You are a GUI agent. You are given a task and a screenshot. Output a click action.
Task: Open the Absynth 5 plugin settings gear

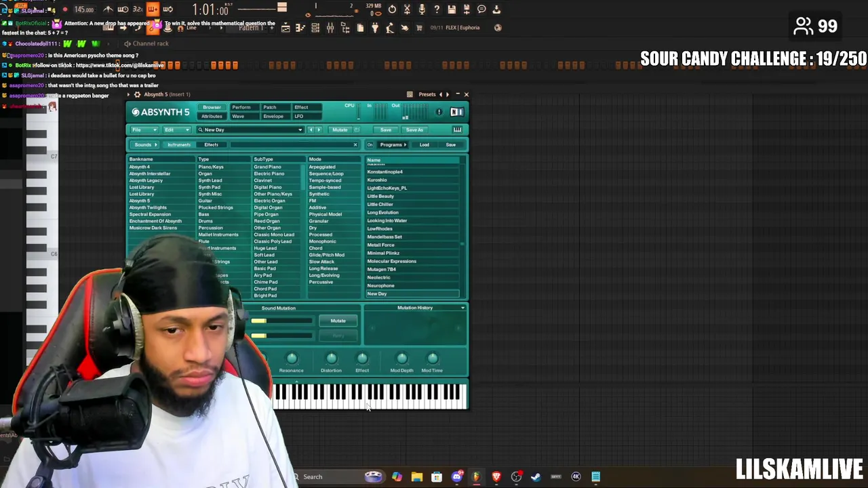click(x=137, y=94)
